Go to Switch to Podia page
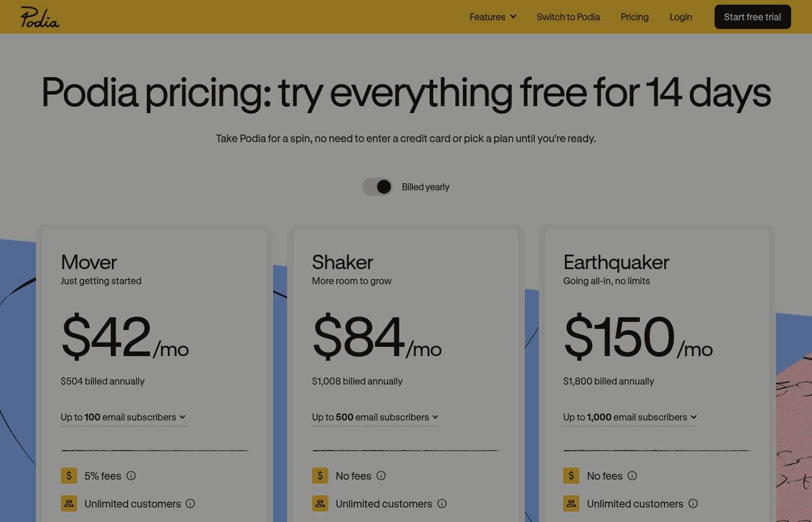The image size is (812, 522). point(568,17)
